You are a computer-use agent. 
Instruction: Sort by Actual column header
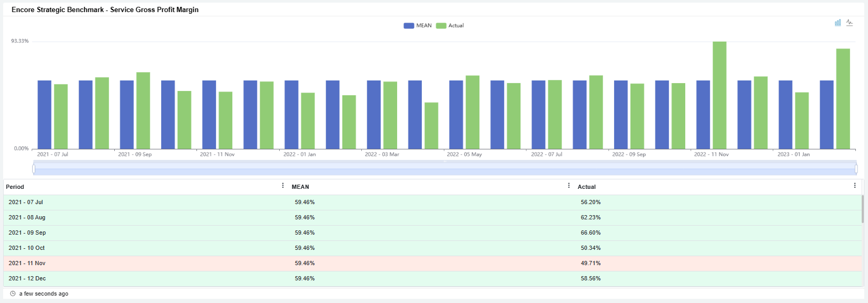click(x=586, y=187)
